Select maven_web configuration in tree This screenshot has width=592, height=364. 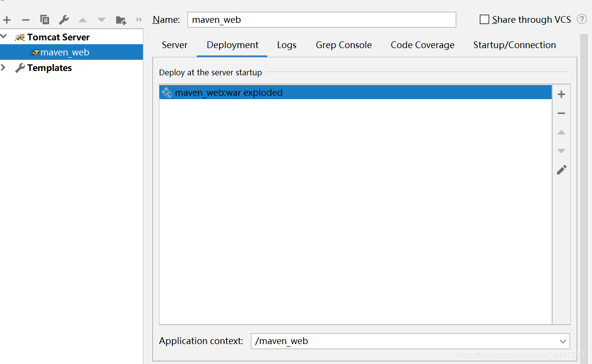[65, 52]
